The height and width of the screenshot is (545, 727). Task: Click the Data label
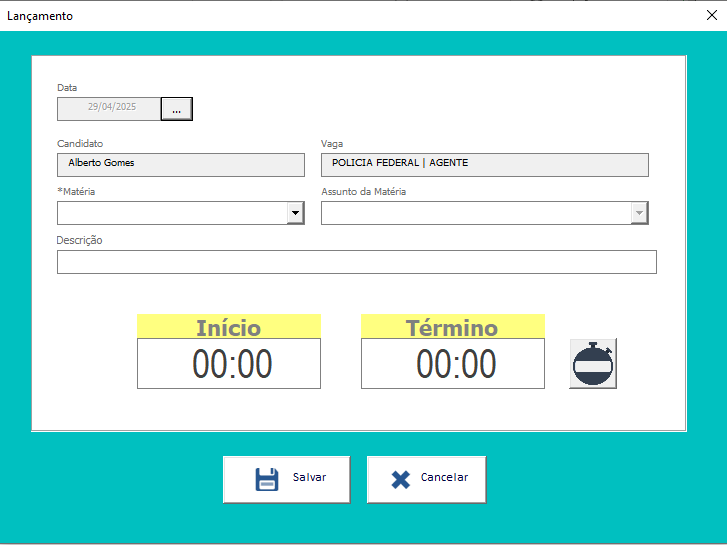point(67,88)
